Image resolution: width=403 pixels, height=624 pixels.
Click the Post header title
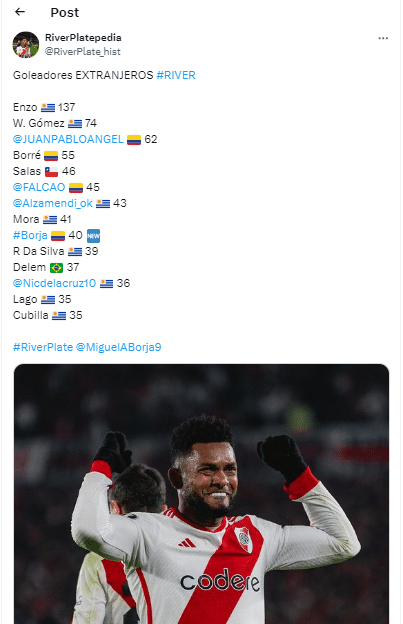(x=65, y=12)
